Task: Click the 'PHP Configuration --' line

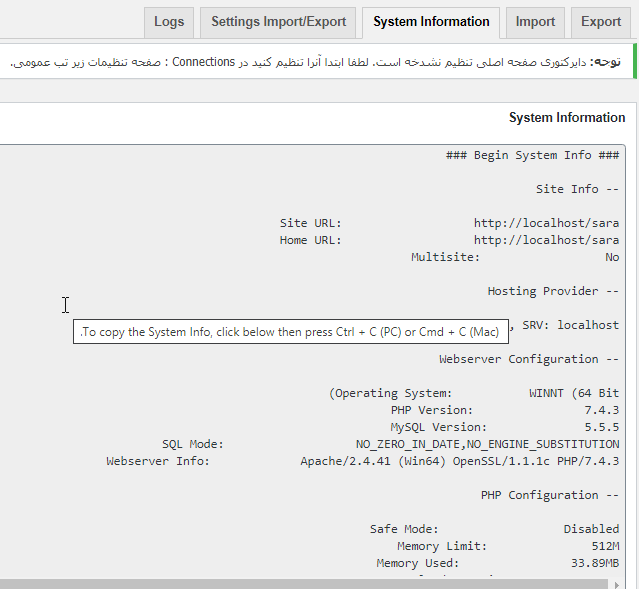Action: coord(550,495)
